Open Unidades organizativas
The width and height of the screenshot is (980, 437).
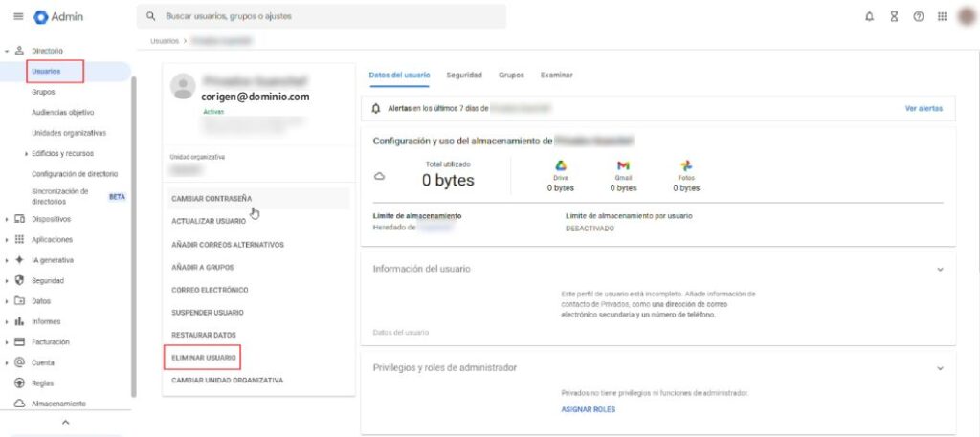(69, 133)
